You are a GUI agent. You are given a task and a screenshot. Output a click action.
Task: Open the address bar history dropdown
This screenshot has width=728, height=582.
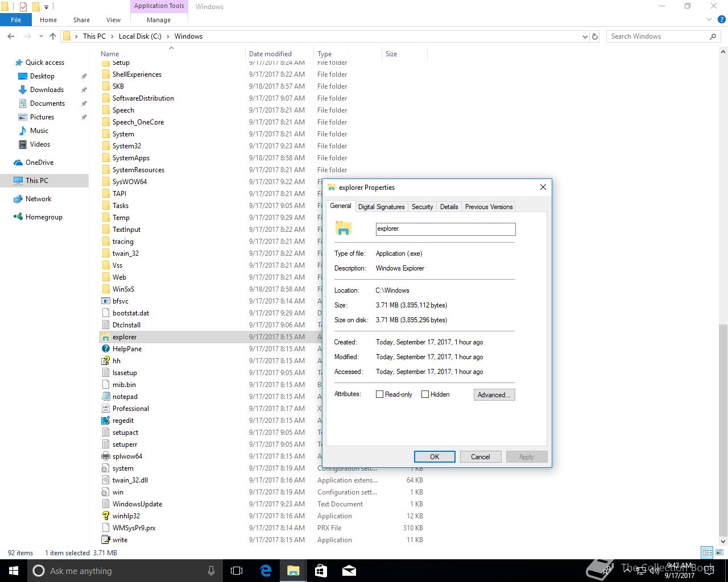click(585, 36)
